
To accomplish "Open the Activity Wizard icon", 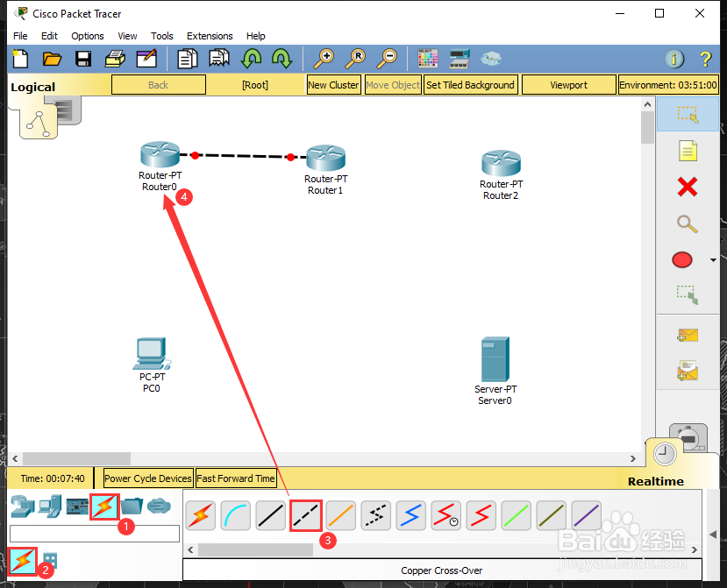I will [x=146, y=59].
